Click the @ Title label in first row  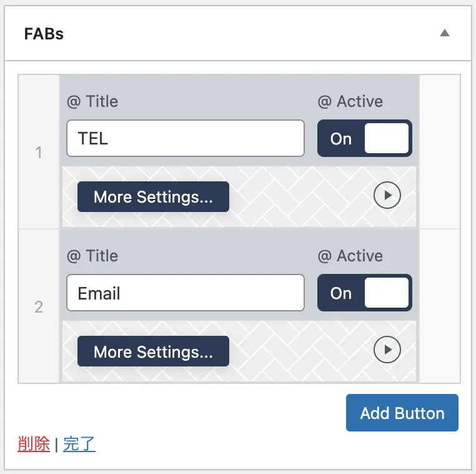92,101
